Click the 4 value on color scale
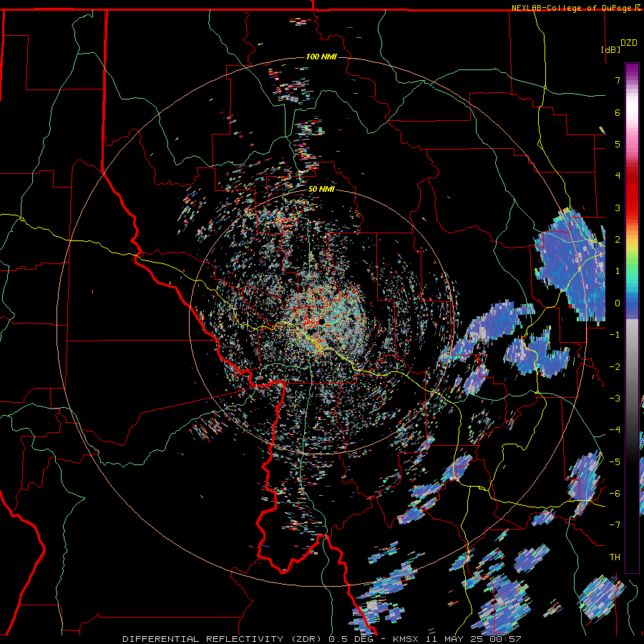 (618, 176)
